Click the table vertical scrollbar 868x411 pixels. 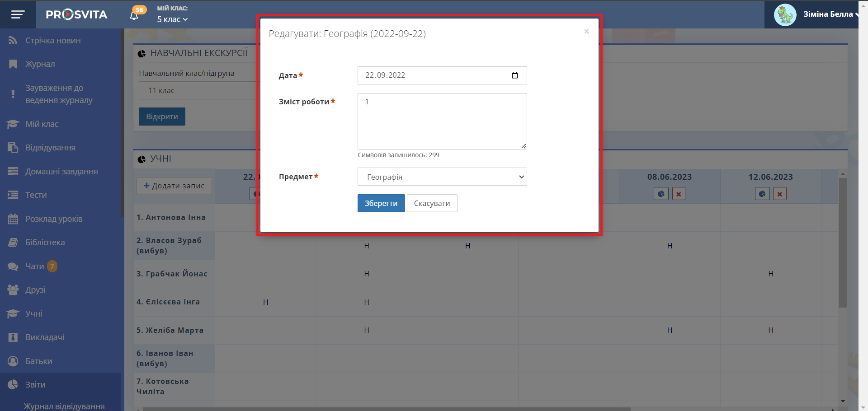843,243
